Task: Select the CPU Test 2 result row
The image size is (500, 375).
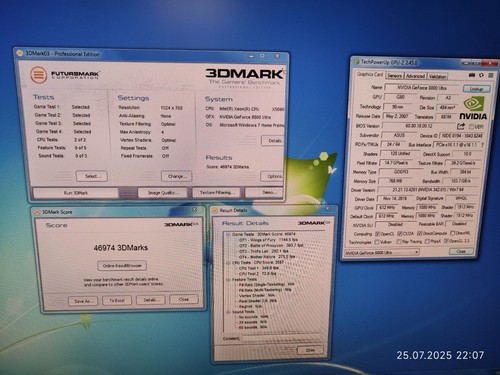Action: click(x=258, y=274)
